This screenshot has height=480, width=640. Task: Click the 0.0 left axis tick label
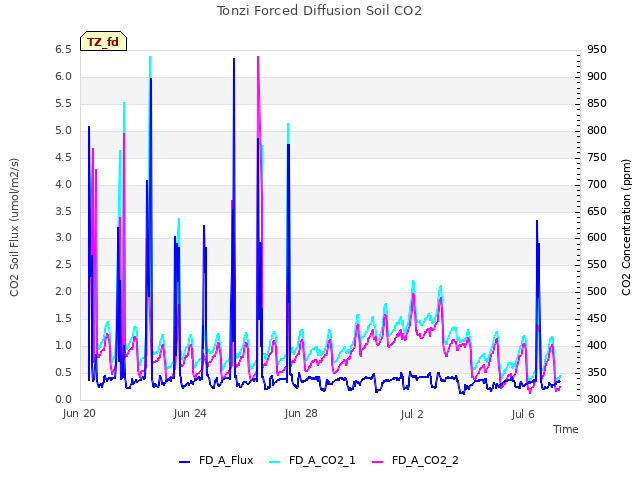coord(63,399)
